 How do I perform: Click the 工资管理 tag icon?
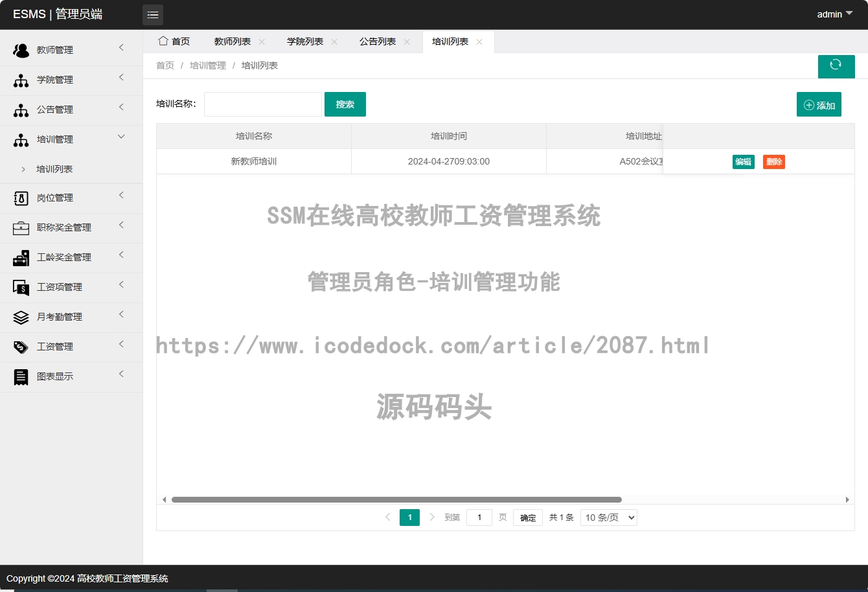[21, 347]
